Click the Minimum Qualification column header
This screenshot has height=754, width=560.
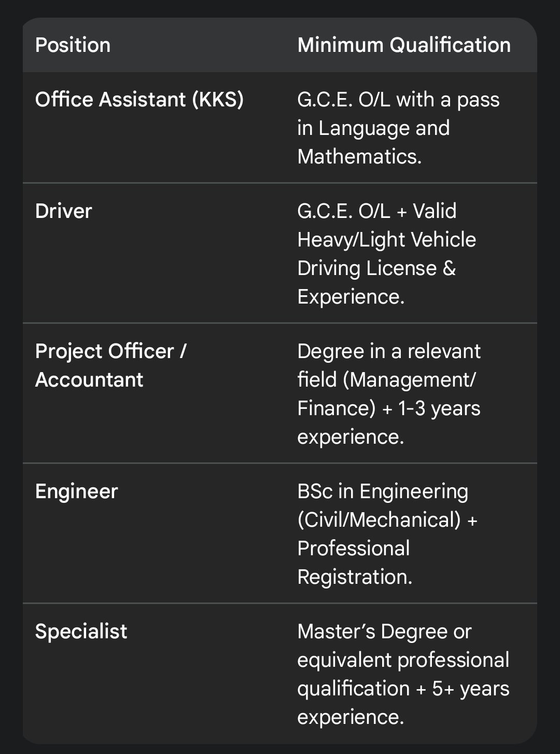(x=404, y=45)
